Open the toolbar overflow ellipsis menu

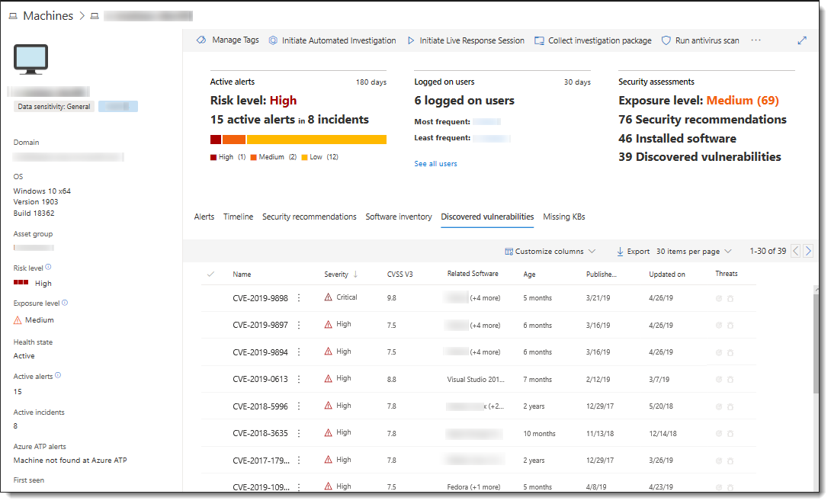click(756, 40)
